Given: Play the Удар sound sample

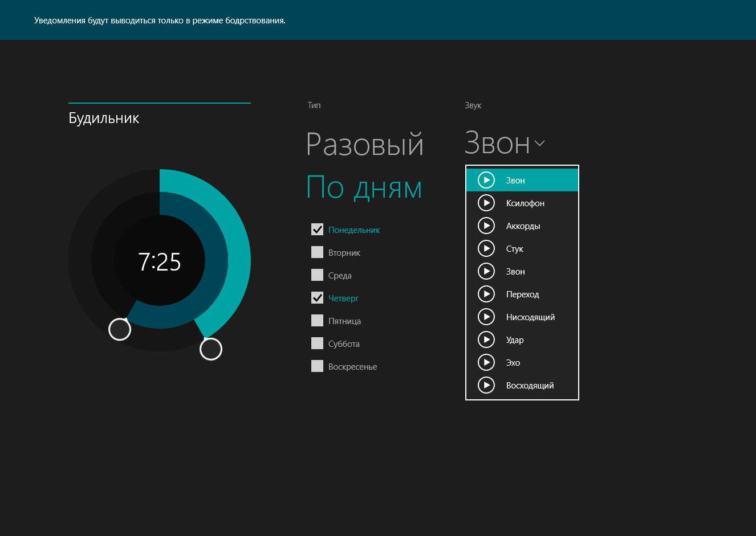Looking at the screenshot, I should pos(486,339).
